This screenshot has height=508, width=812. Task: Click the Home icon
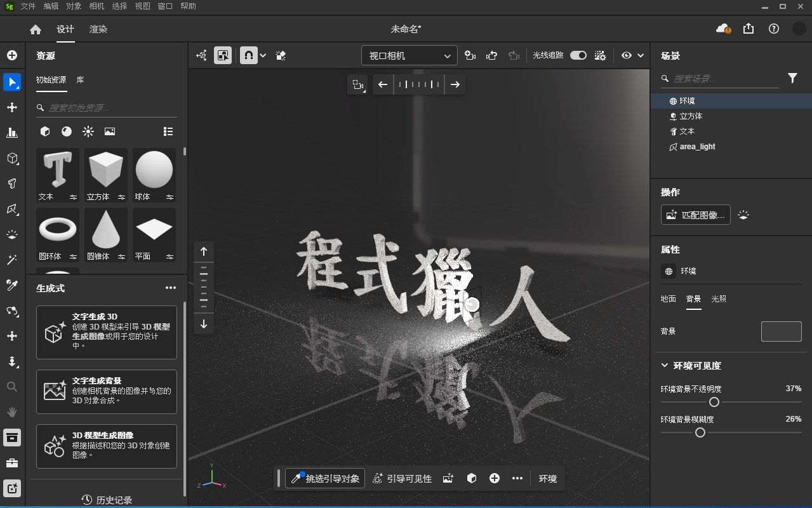(x=36, y=29)
